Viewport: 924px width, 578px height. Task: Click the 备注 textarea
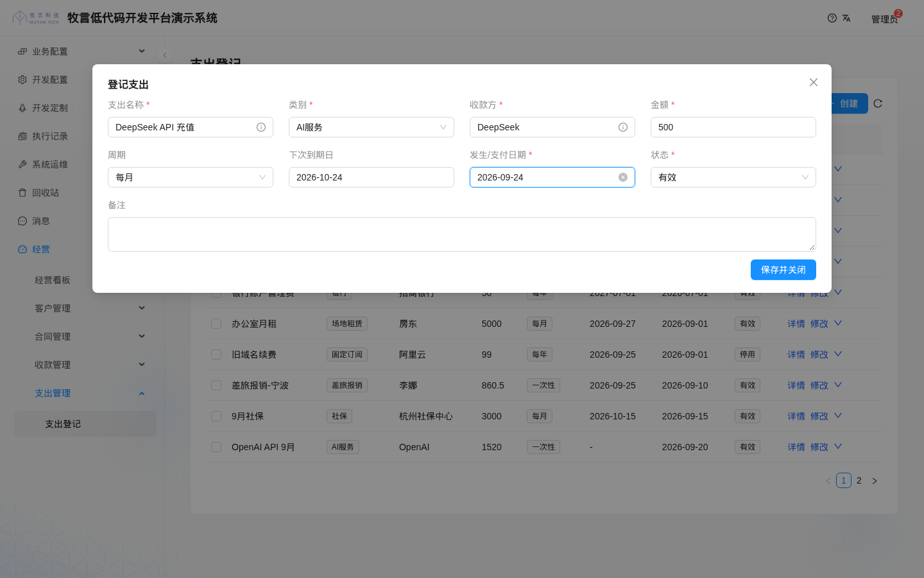(462, 234)
